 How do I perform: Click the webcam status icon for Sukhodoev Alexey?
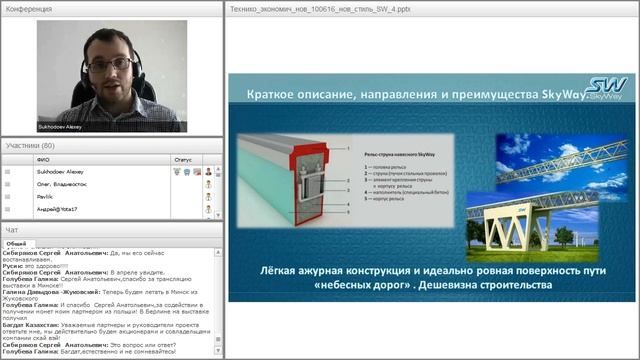pyautogui.click(x=177, y=172)
